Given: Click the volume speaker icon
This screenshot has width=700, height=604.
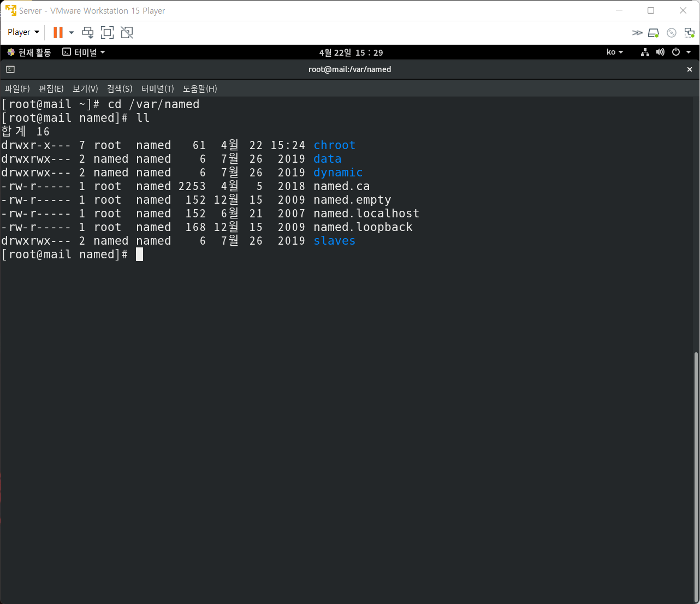Looking at the screenshot, I should click(x=660, y=52).
